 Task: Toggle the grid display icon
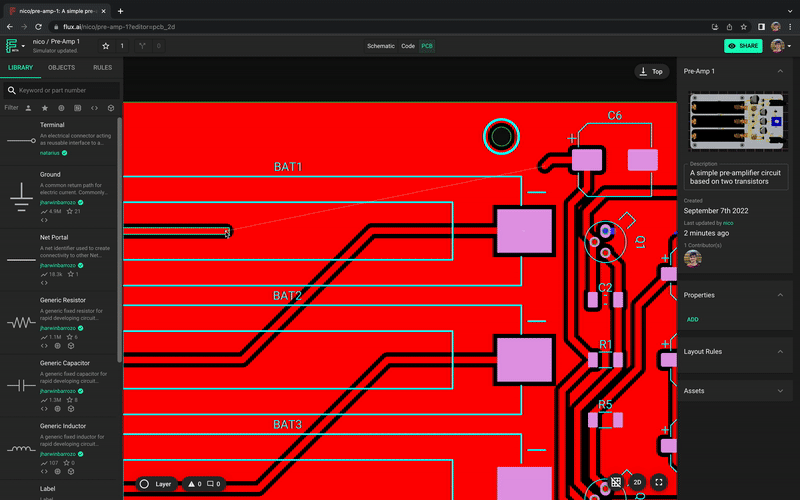pos(616,482)
